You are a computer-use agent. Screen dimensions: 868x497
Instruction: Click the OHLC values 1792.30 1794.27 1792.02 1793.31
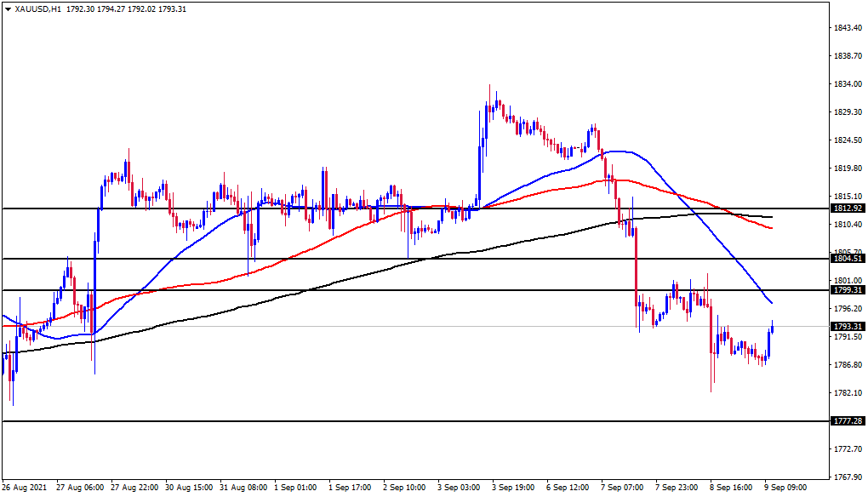(126, 9)
